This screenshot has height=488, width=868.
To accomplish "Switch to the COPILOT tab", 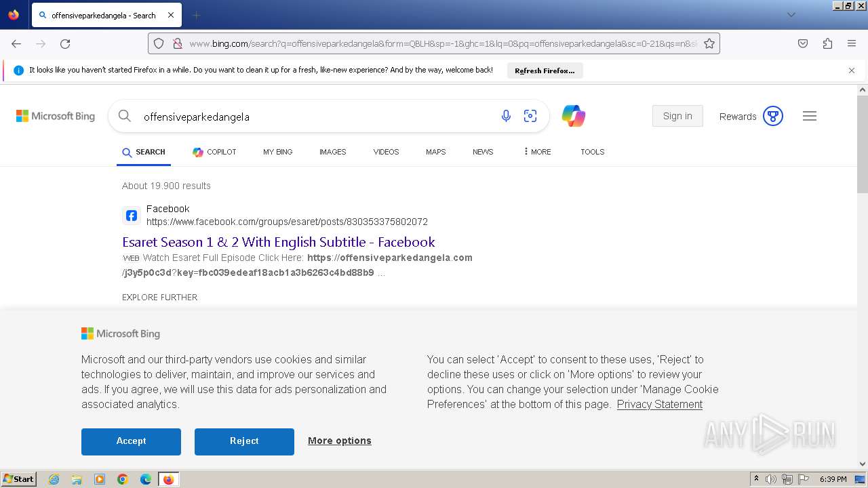I will pos(214,152).
